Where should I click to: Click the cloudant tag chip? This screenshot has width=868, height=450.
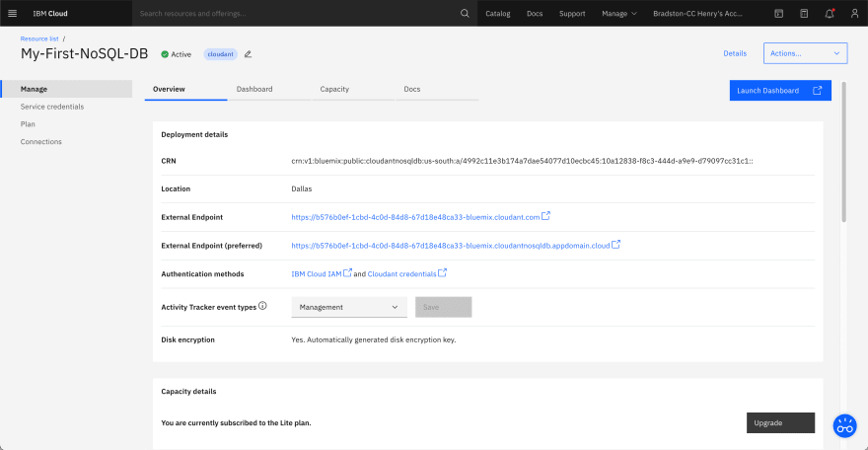(x=220, y=54)
